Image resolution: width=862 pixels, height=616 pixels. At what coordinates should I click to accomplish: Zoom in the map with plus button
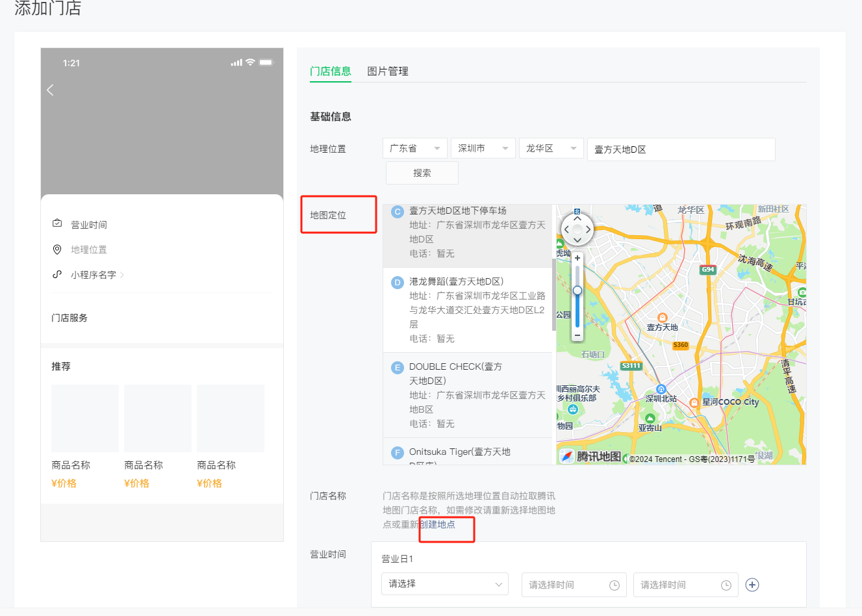(577, 258)
